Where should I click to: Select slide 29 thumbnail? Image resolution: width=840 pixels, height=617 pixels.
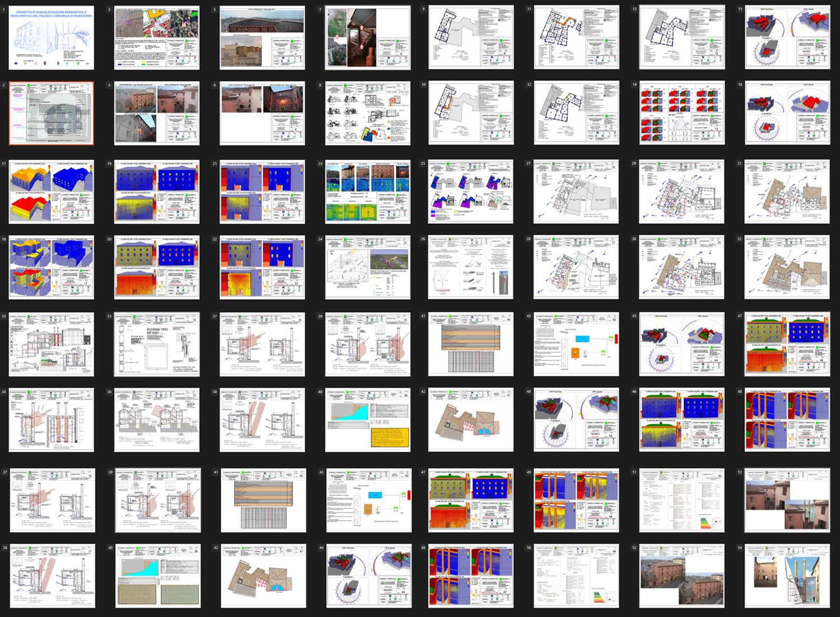click(682, 192)
